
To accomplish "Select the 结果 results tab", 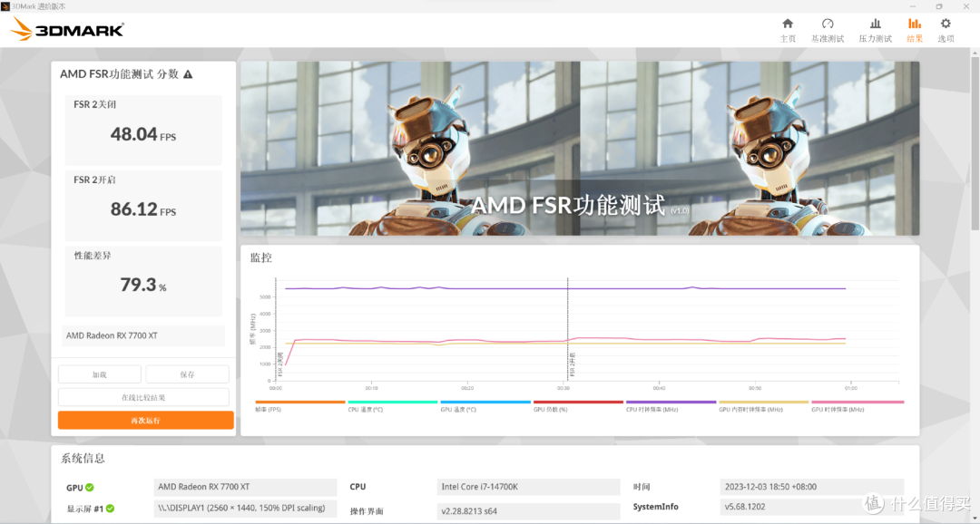I will [915, 30].
